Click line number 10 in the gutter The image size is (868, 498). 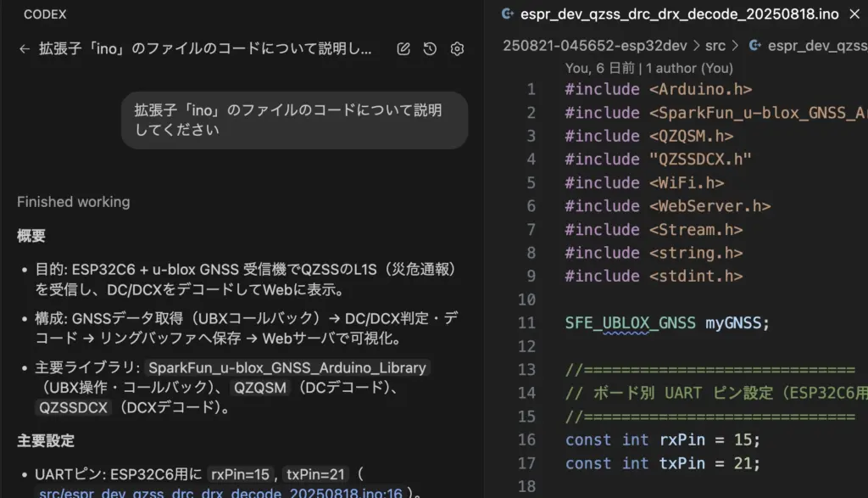526,299
